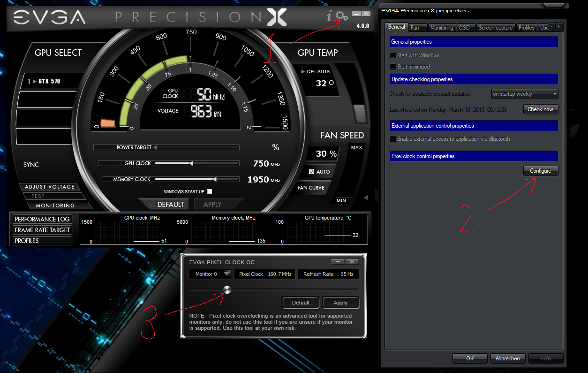Open FRAME RATE TARGET view
Image resolution: width=588 pixels, height=373 pixels.
(x=42, y=230)
